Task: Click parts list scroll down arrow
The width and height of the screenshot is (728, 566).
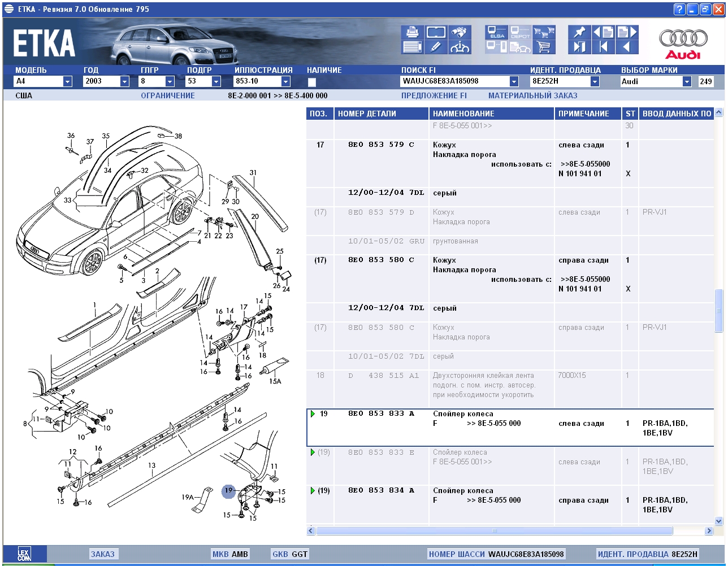Action: [719, 521]
